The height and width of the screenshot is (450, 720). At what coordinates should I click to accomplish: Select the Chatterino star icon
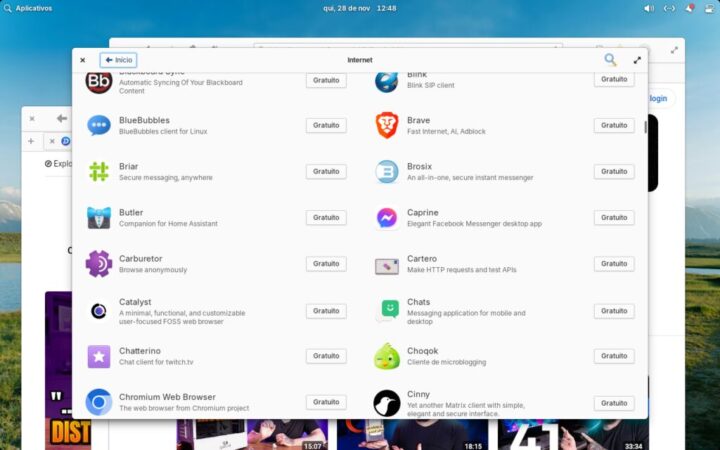point(99,356)
